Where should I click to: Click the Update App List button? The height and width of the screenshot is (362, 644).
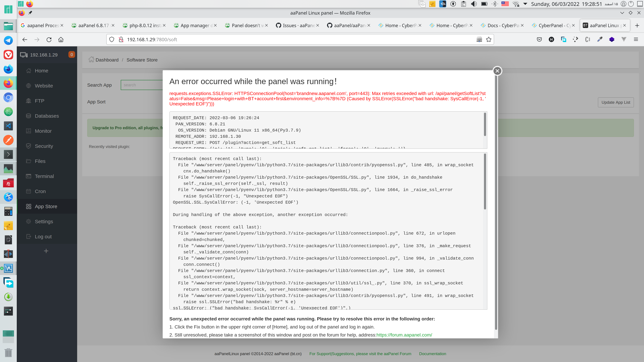(615, 102)
